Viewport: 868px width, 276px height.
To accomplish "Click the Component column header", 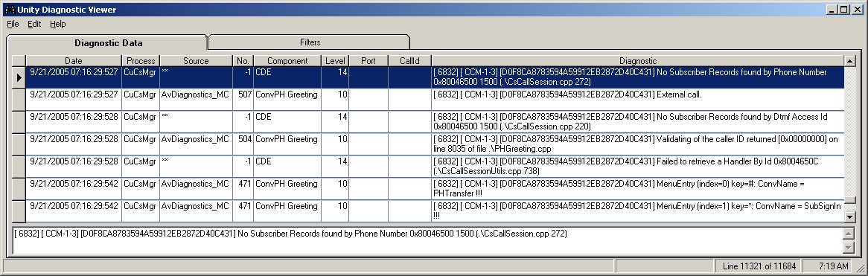I will pos(287,61).
